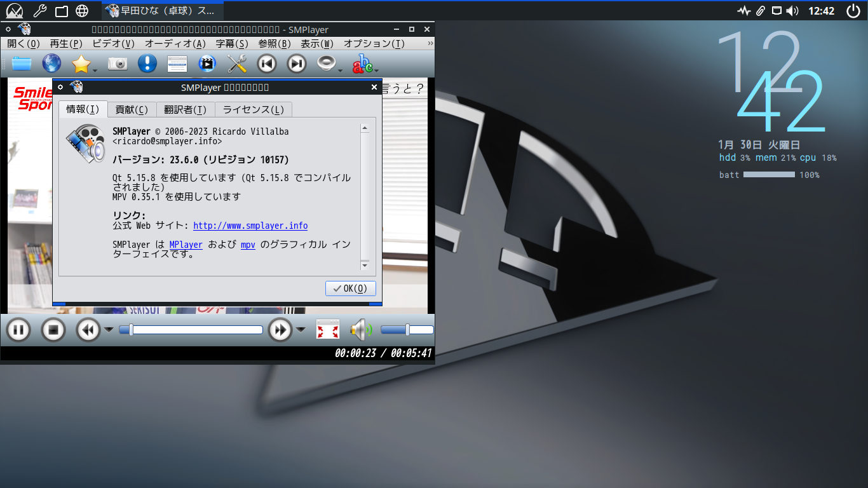Open forward options dropdown arrow

coord(301,330)
